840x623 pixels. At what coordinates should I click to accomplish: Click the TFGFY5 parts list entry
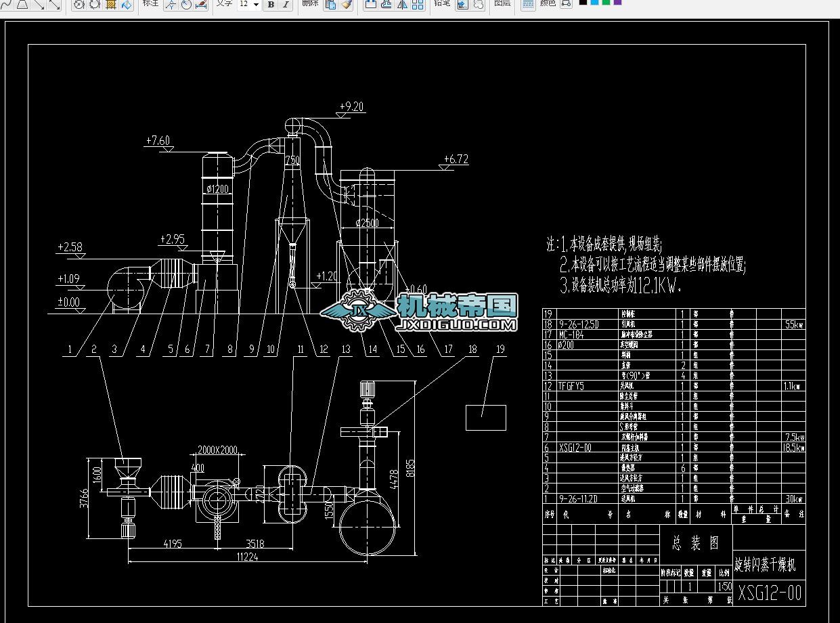pyautogui.click(x=571, y=386)
